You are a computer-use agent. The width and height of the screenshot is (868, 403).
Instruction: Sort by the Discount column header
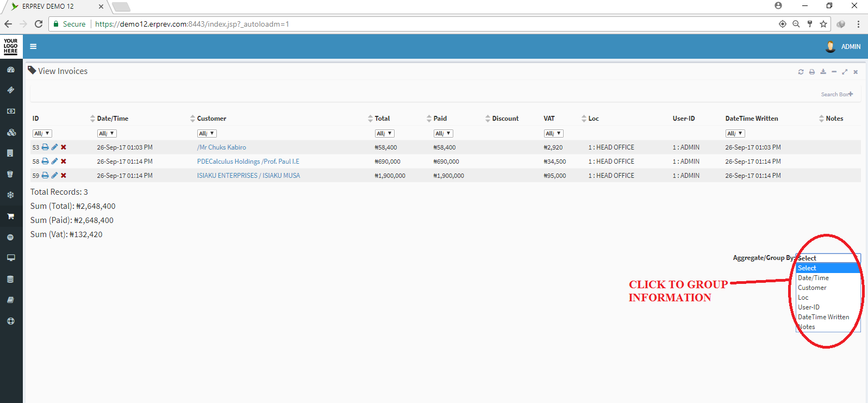(505, 119)
